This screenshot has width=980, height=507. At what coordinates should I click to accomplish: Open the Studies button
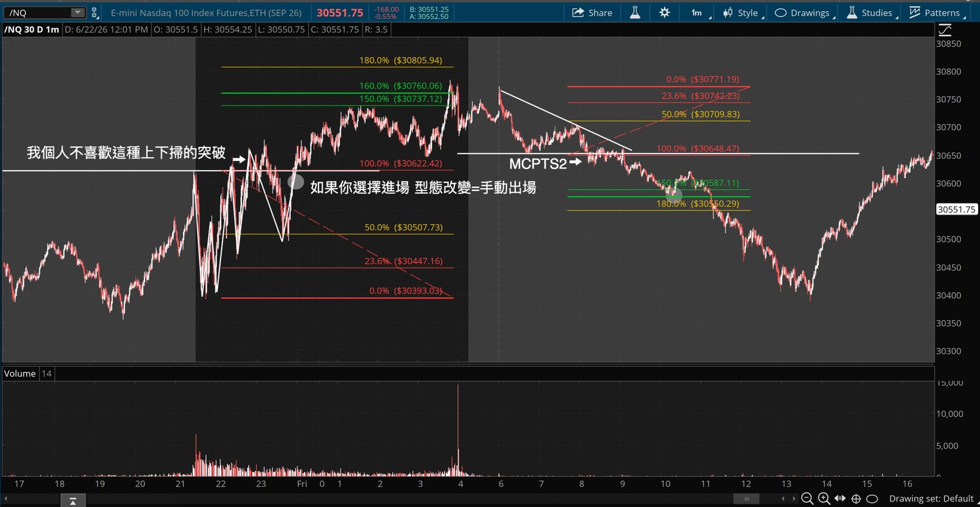pos(871,12)
